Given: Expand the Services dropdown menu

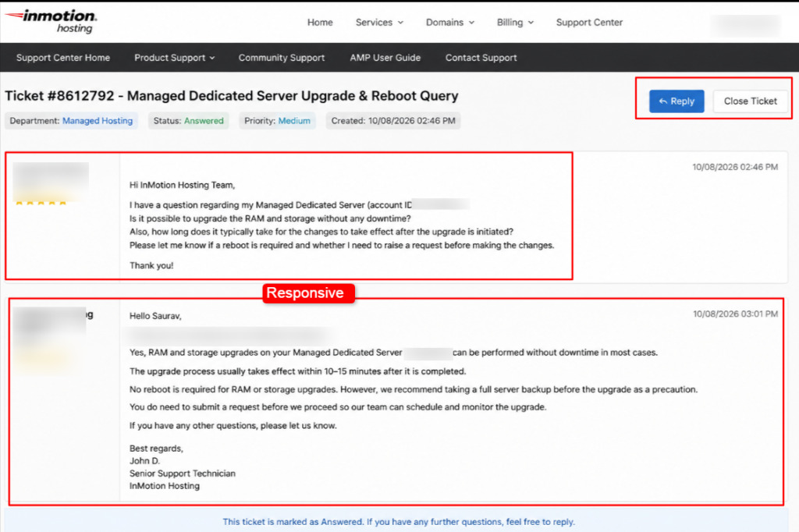Looking at the screenshot, I should tap(379, 23).
